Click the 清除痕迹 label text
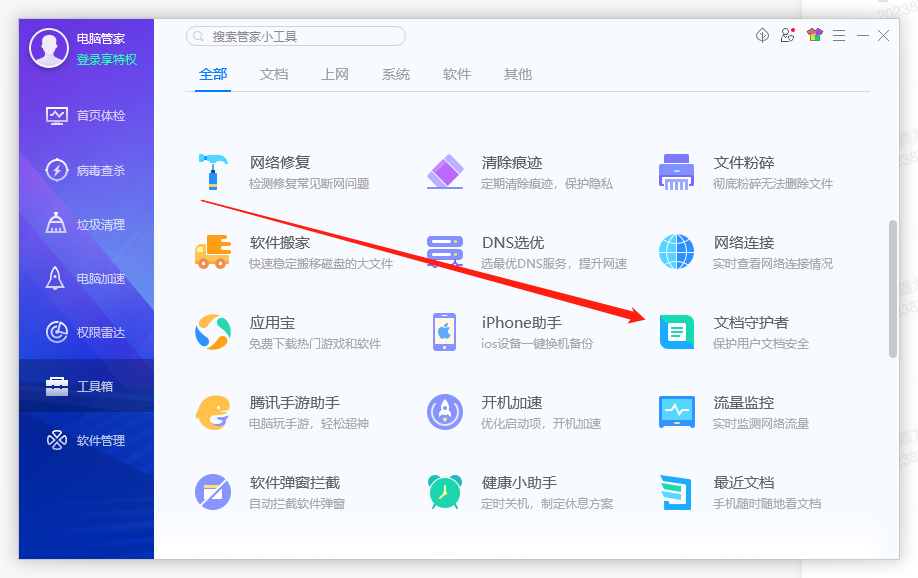 point(512,162)
